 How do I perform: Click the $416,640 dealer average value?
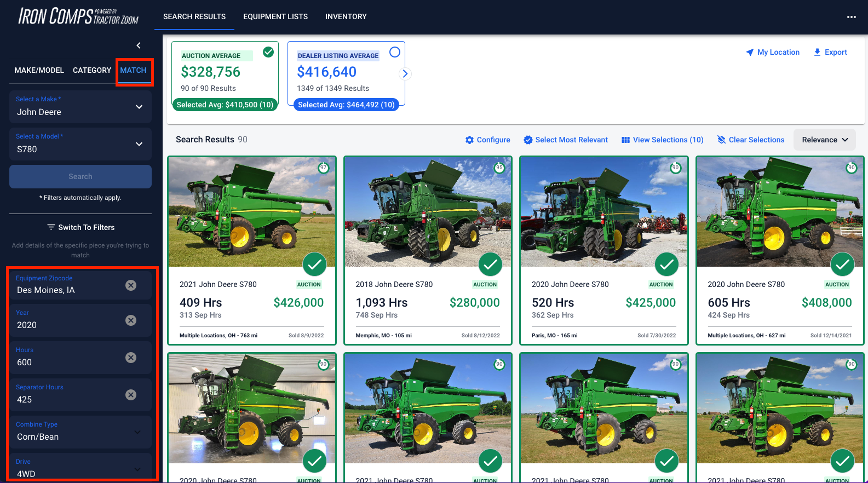(327, 72)
